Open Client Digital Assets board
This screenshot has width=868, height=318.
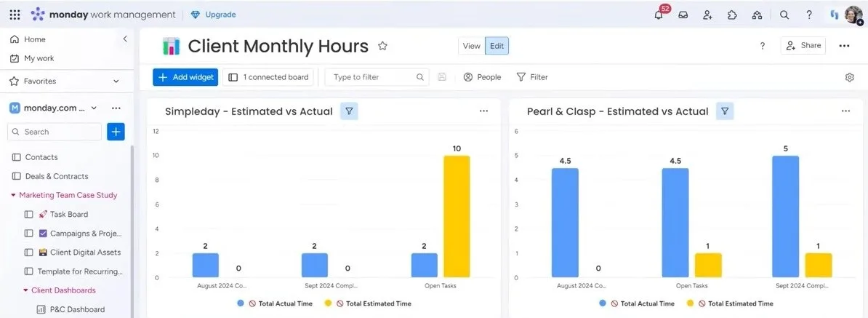pos(73,252)
